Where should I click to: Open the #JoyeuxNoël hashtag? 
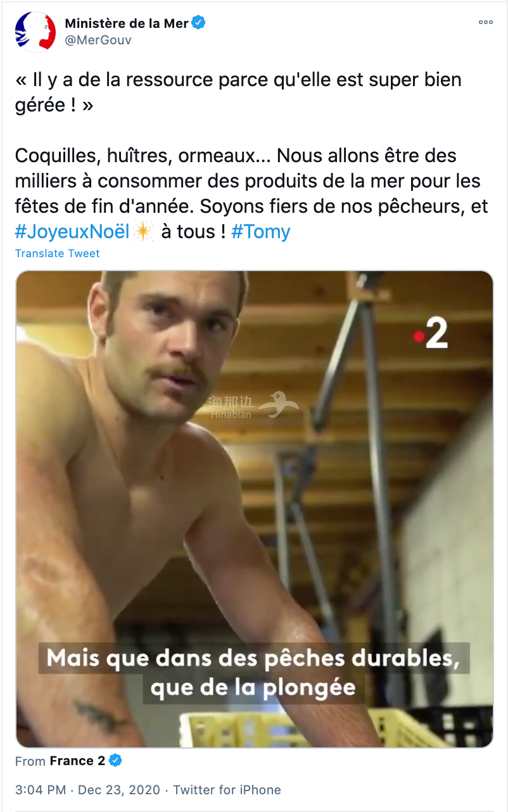72,231
